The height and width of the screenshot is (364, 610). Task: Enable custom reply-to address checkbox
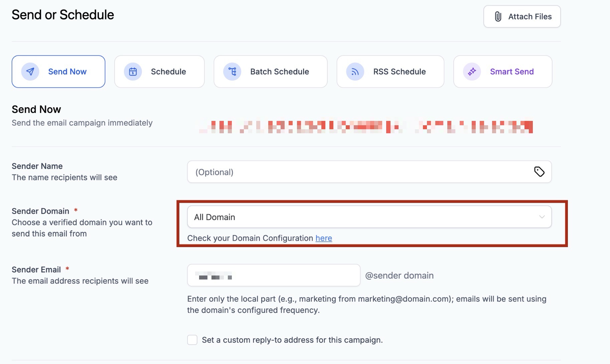192,340
